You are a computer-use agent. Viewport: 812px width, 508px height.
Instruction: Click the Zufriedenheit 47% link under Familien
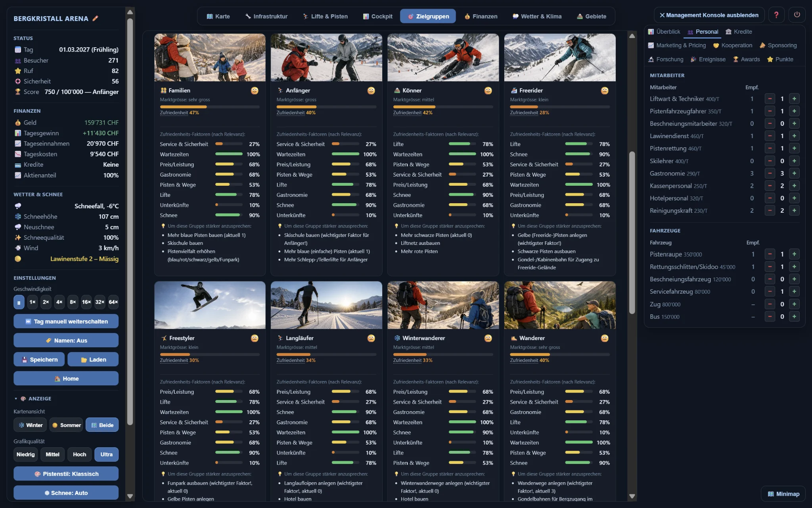[x=179, y=113]
